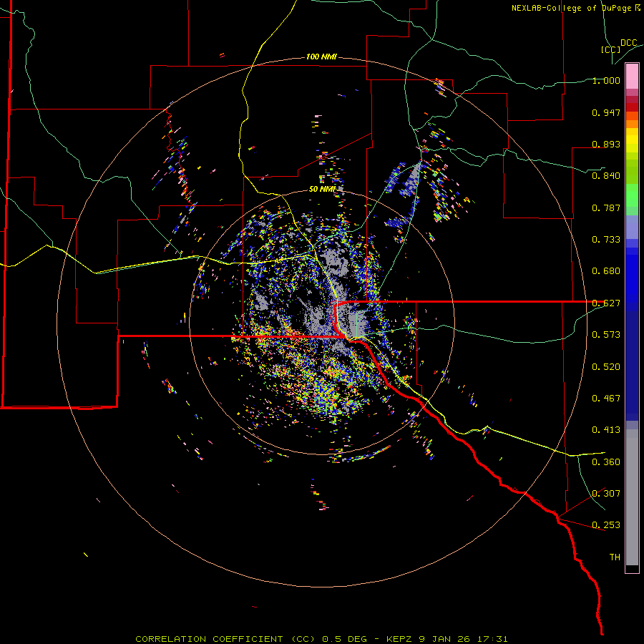Click the [CC] label above the color scale
Screen dimensions: 644x644
pyautogui.click(x=610, y=49)
